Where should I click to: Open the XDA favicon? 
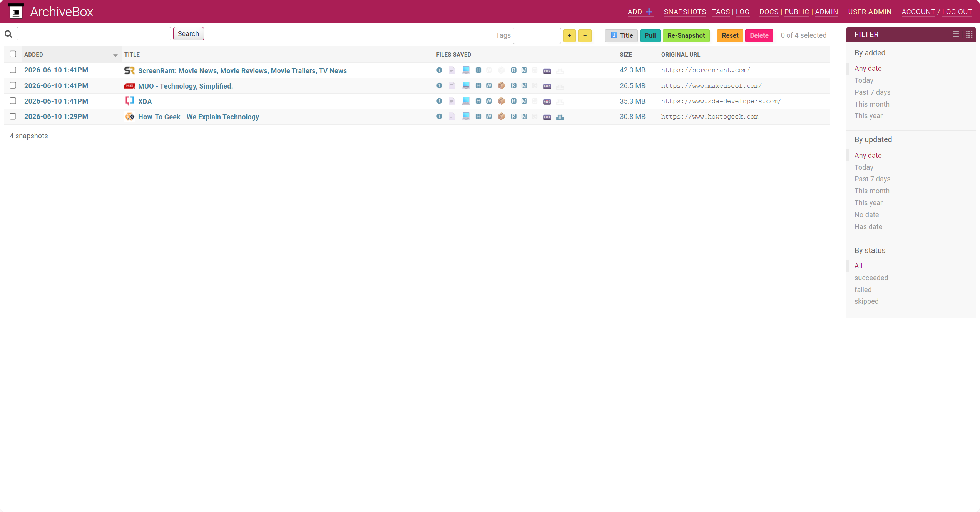click(129, 101)
